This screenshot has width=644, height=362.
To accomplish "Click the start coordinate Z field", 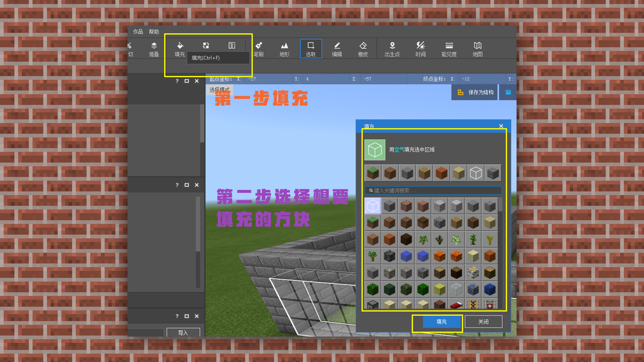I will pos(383,79).
